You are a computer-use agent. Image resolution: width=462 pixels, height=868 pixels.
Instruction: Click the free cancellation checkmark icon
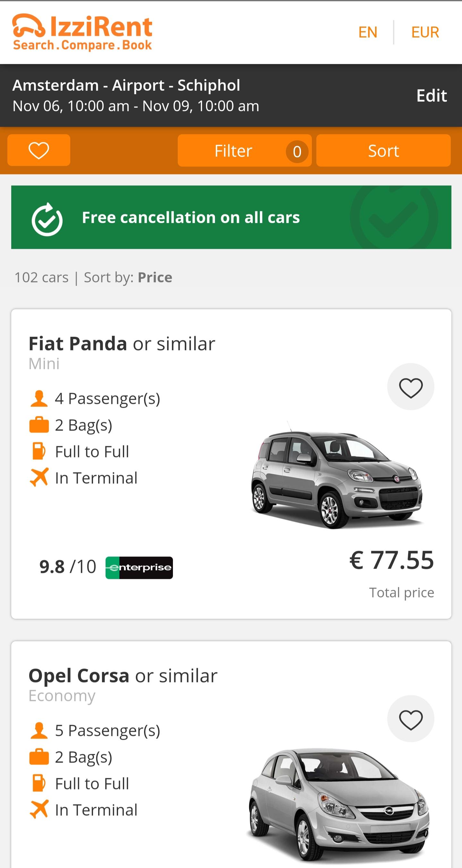coord(47,219)
